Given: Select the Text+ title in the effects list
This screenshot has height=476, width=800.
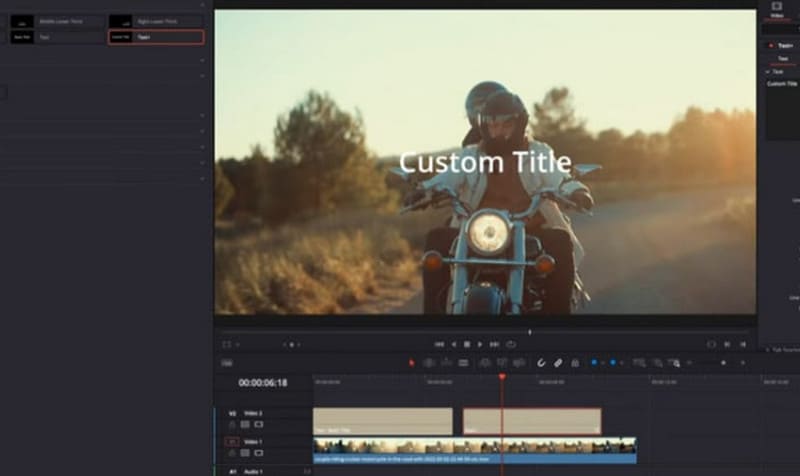Looking at the screenshot, I should (x=156, y=37).
